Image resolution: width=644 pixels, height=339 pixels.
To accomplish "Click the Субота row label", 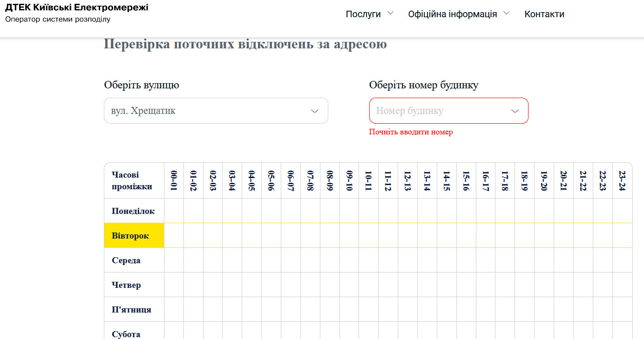I will coord(126,334).
